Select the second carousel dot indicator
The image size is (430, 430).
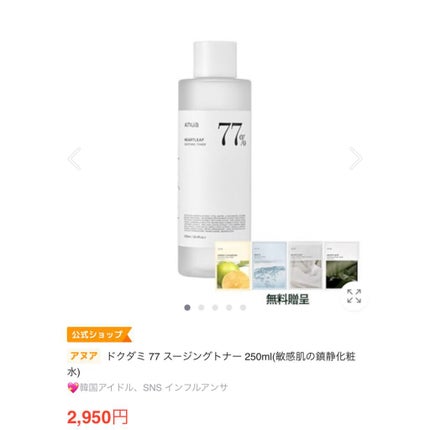point(201,307)
